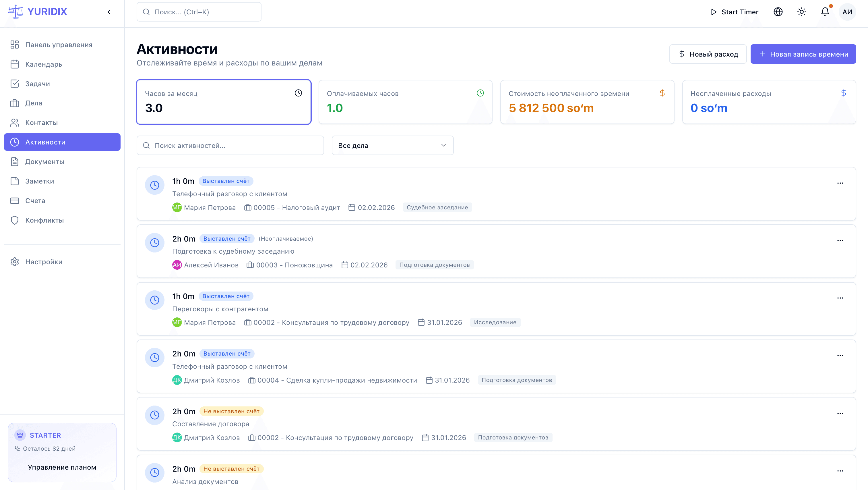Image resolution: width=868 pixels, height=490 pixels.
Task: Click the YURIDIX scales logo
Action: [x=15, y=12]
